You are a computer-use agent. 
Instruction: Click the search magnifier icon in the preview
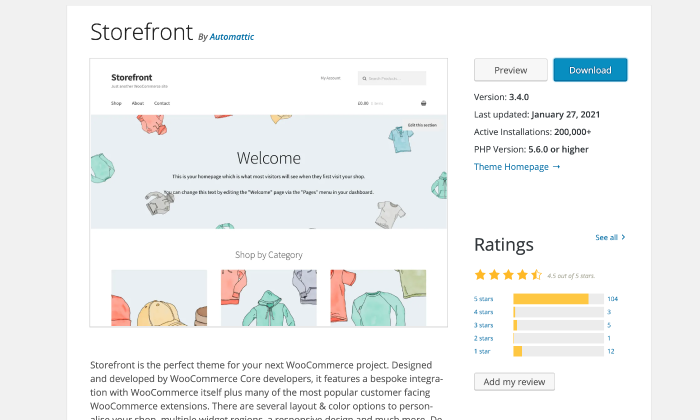[364, 78]
